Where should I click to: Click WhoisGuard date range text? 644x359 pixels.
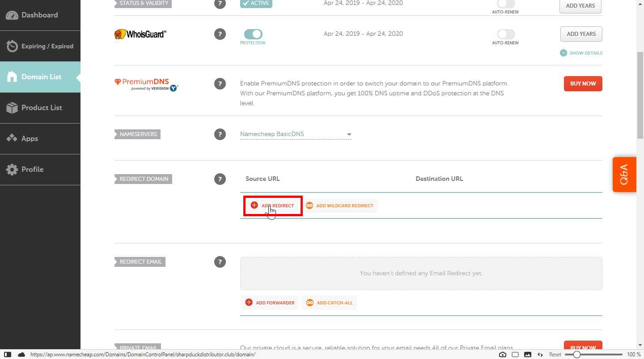(363, 34)
